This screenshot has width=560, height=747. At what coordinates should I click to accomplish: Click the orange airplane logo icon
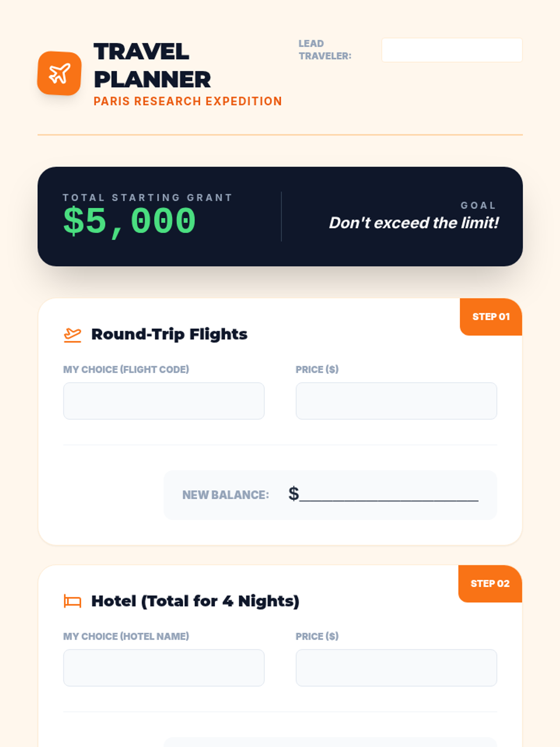(x=59, y=73)
